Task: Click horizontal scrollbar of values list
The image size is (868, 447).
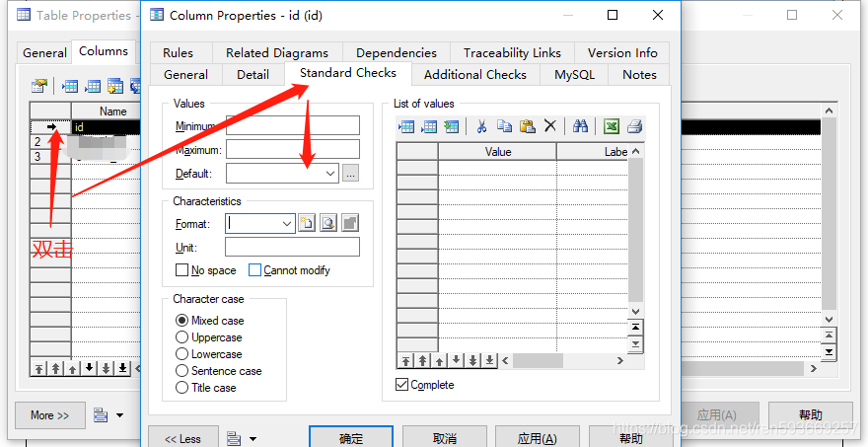Action: point(562,361)
